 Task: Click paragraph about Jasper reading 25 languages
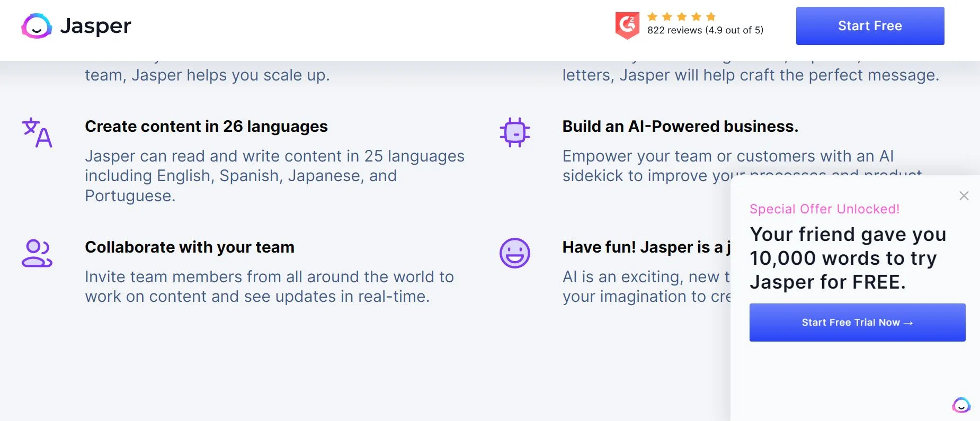point(274,176)
